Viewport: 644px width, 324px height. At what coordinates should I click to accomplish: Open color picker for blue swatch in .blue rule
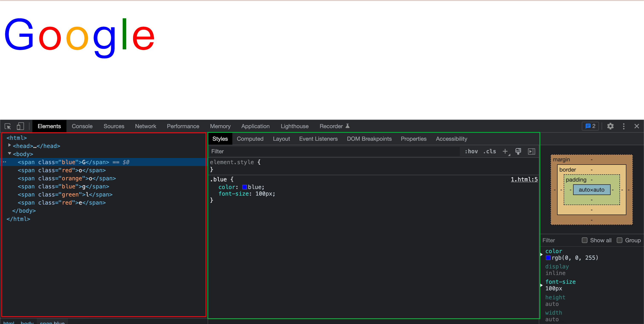point(244,187)
